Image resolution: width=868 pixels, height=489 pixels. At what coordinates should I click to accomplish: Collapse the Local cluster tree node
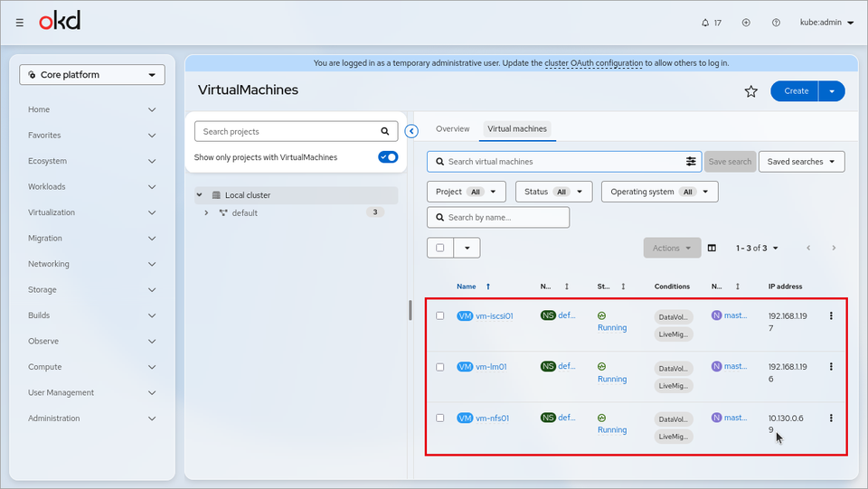(200, 195)
